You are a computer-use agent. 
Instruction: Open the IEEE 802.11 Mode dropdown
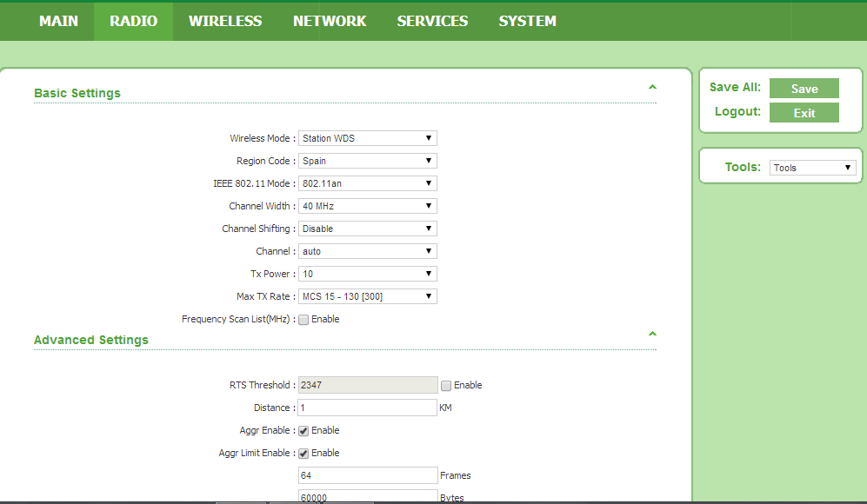tap(367, 183)
